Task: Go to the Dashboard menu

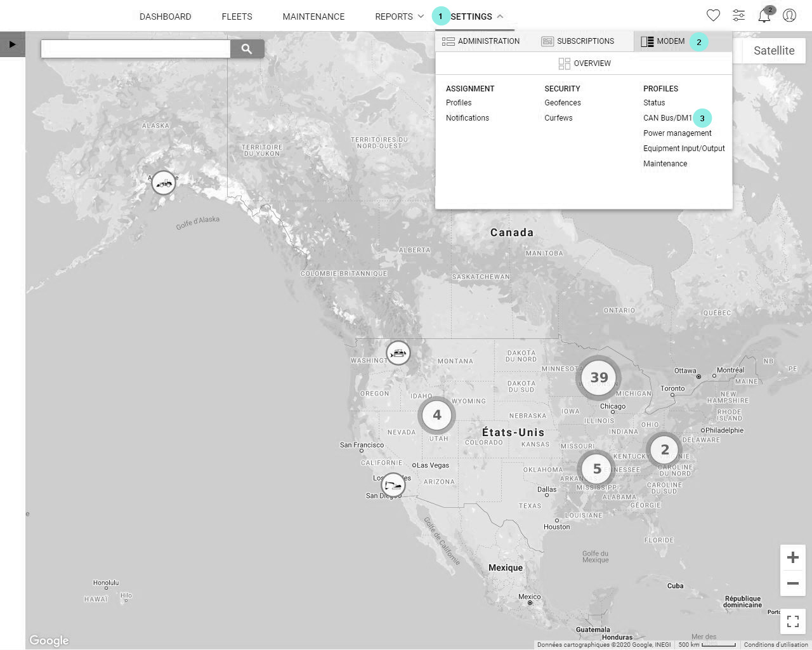Action: click(x=165, y=17)
